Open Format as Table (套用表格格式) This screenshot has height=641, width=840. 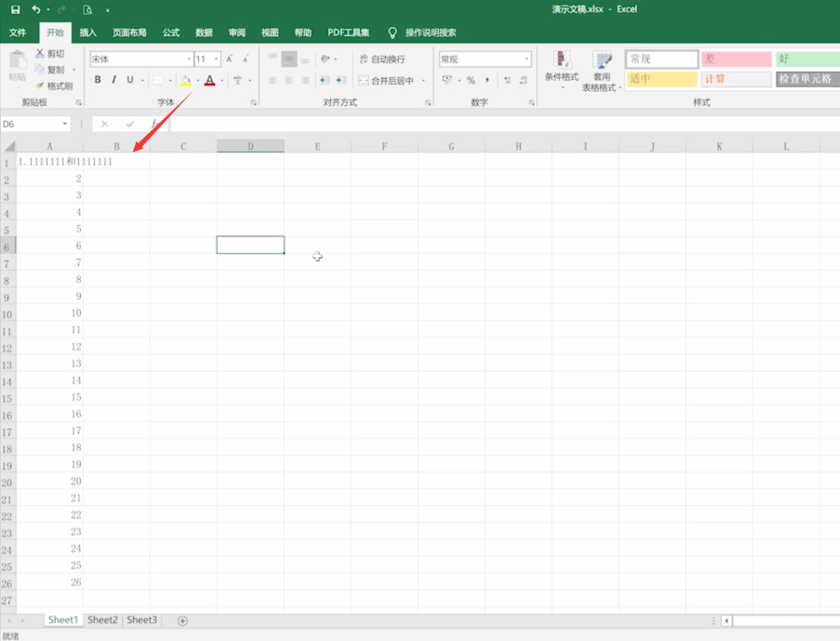601,71
